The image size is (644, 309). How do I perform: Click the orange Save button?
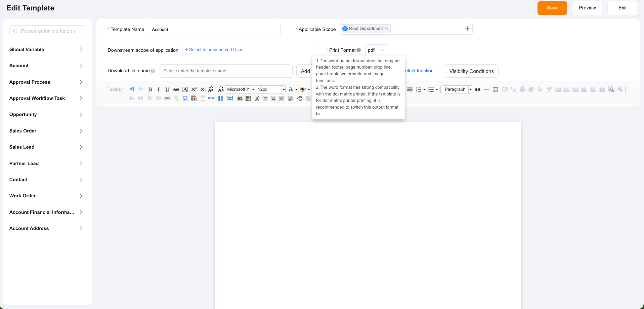point(552,8)
